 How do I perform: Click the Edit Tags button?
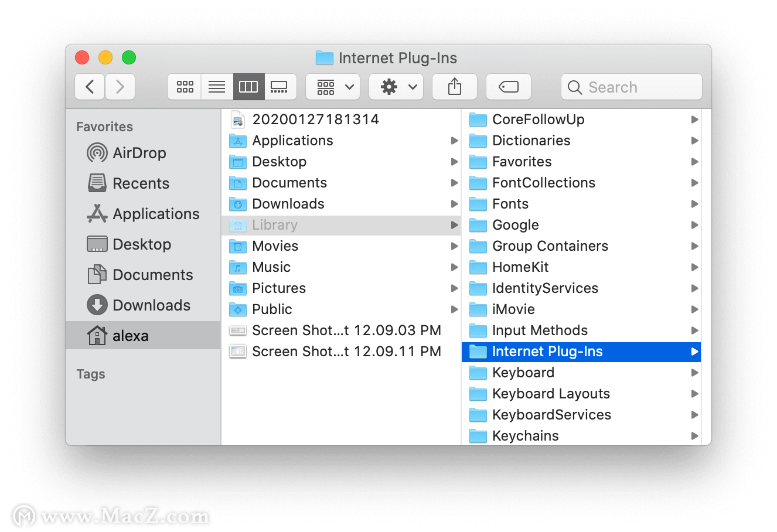[x=509, y=87]
